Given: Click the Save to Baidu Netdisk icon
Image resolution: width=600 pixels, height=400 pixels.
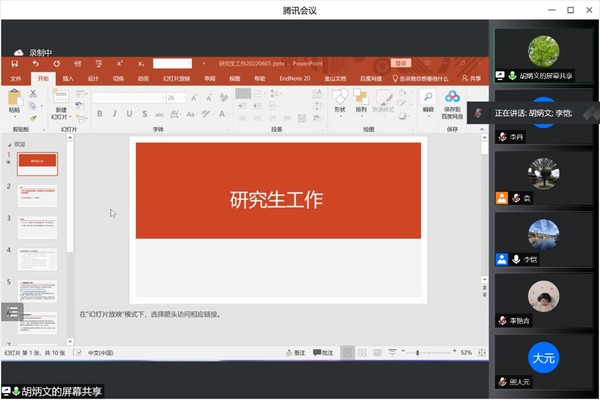Looking at the screenshot, I should coord(452,100).
